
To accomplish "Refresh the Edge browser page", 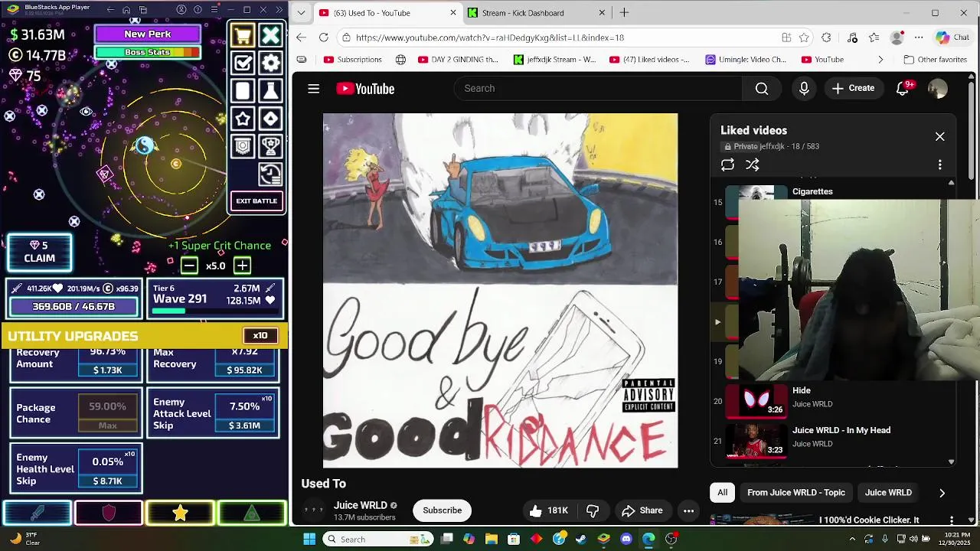I will (324, 37).
